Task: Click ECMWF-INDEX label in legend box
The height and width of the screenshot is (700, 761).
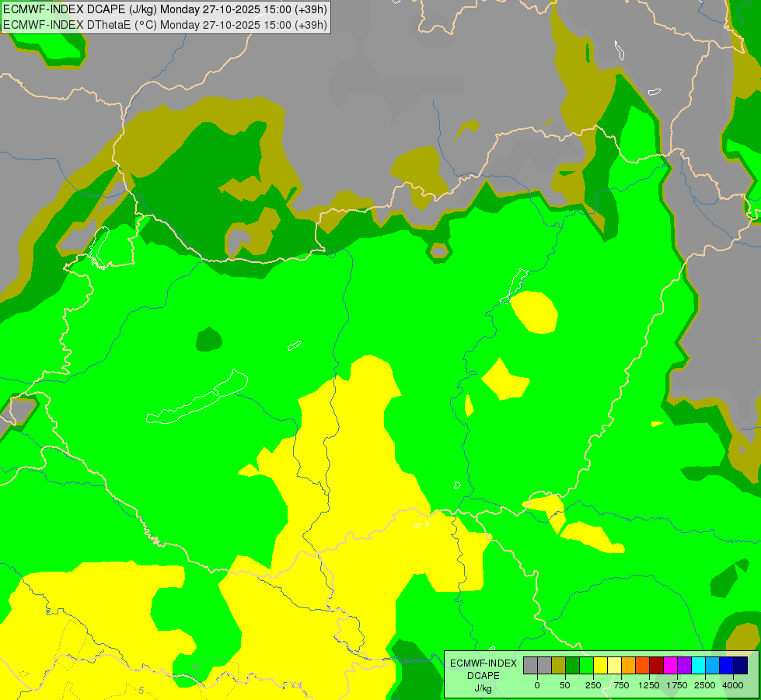Action: point(483,663)
